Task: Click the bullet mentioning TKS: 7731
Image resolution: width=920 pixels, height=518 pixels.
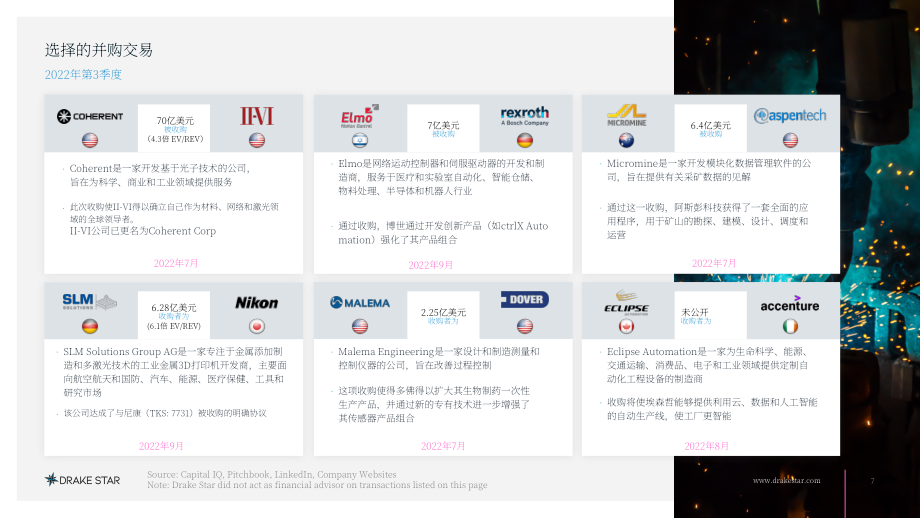Action: click(x=165, y=413)
